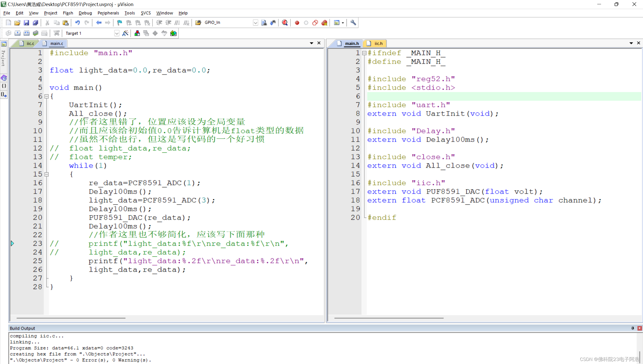Screen dimensions: 643x364
Task: Click the Save All files icon
Action: pyautogui.click(x=35, y=23)
